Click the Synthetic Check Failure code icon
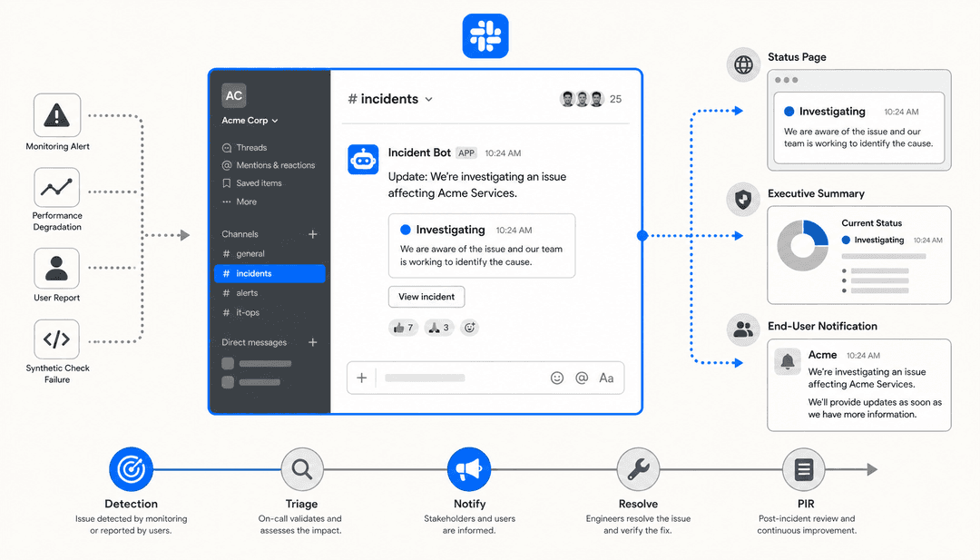The image size is (980, 560). pos(57,339)
